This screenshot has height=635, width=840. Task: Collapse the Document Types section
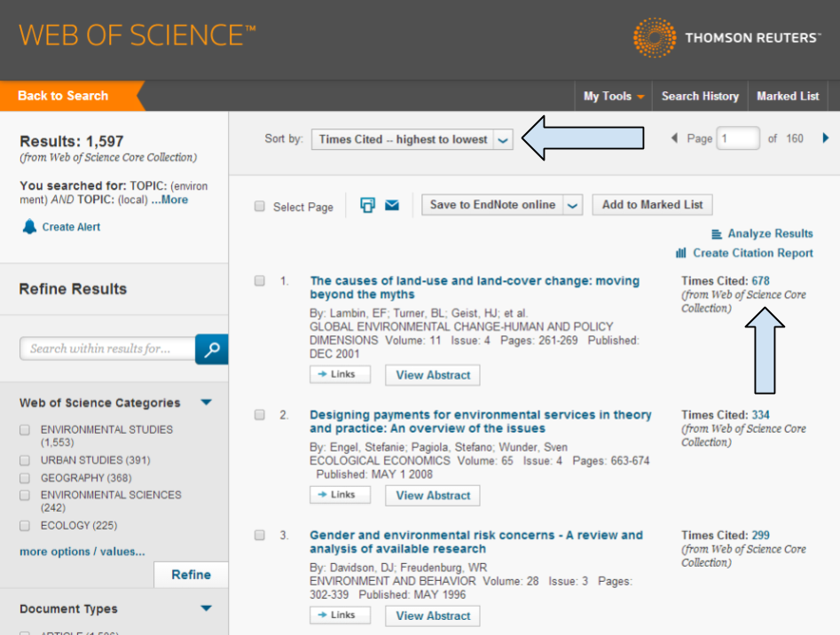(207, 608)
